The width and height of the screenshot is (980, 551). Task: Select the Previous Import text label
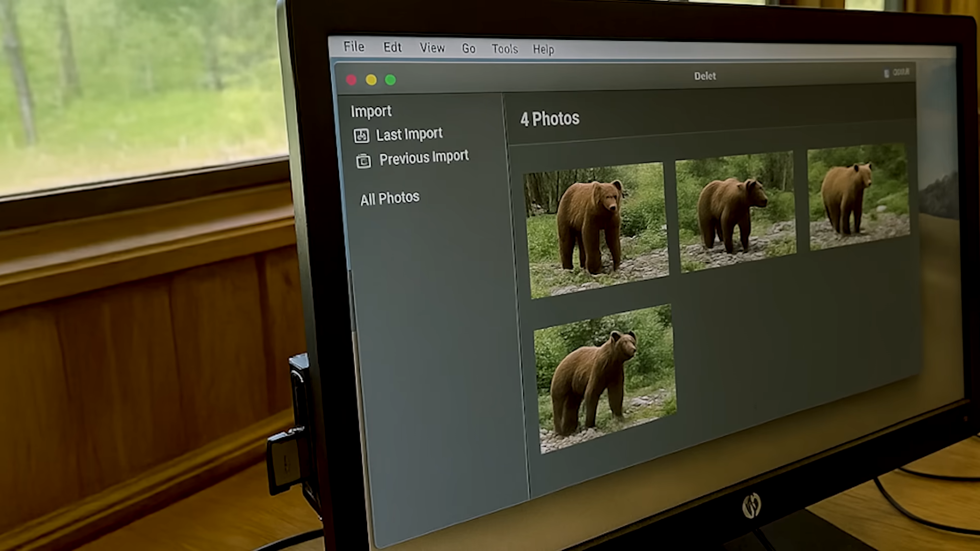424,158
